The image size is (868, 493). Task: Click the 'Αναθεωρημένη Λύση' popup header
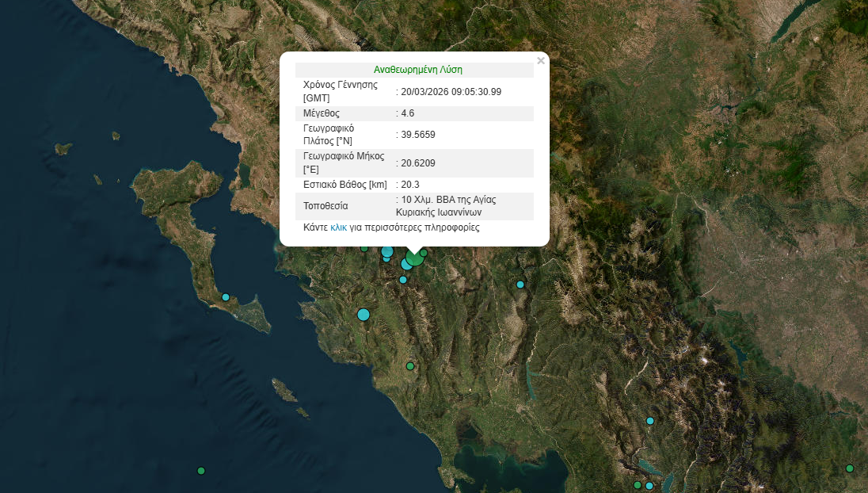point(417,70)
